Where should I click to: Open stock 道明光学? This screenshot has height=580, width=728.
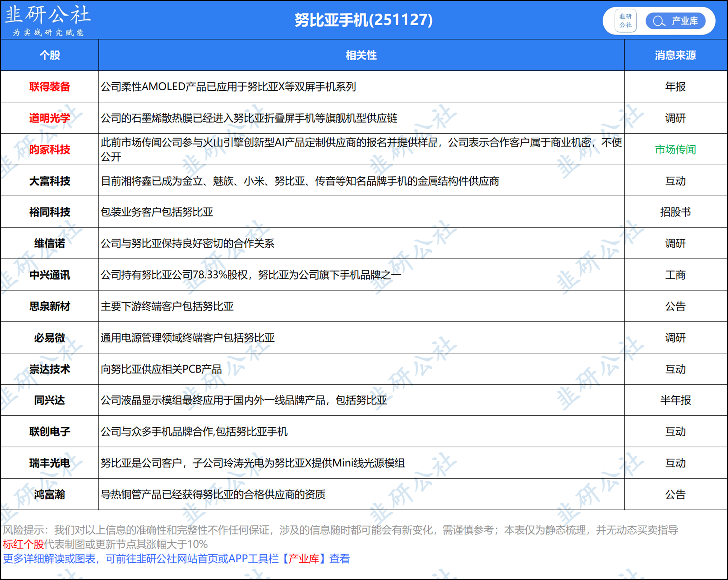pos(50,118)
